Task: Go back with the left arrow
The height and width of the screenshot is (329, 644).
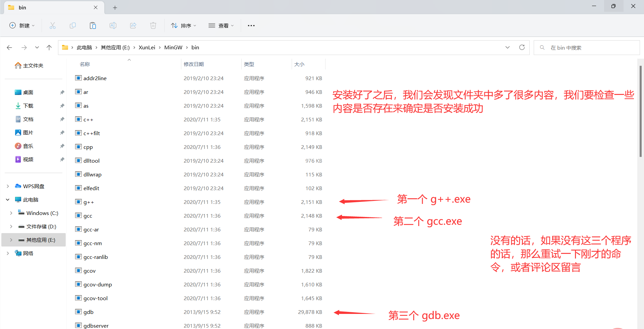Action: pos(9,48)
